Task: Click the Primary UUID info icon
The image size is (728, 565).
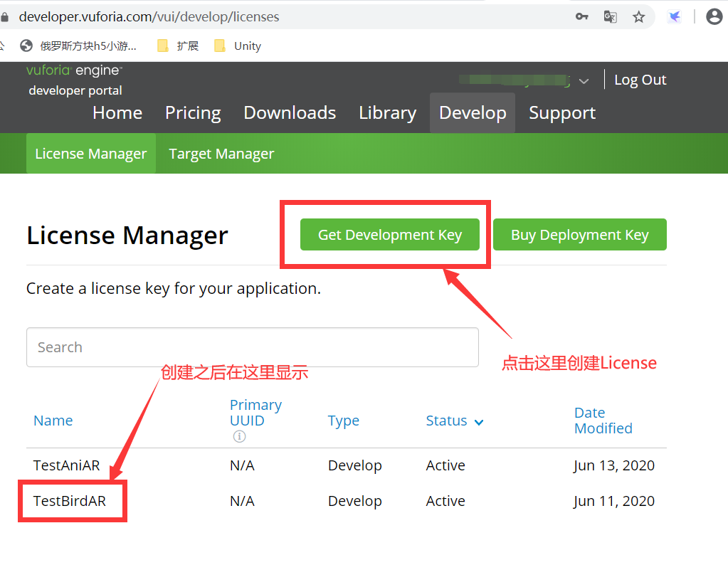Action: point(239,436)
